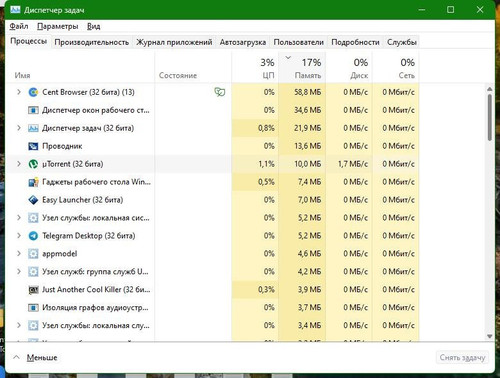The width and height of the screenshot is (500, 378).
Task: Click the green leaf status icon for Cent Browser
Action: [x=220, y=92]
